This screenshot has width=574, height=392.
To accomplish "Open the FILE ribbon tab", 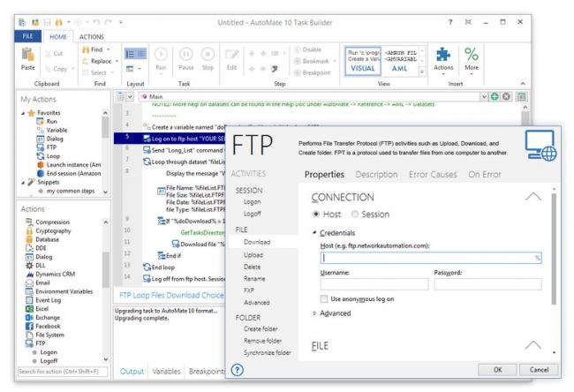I will point(28,36).
